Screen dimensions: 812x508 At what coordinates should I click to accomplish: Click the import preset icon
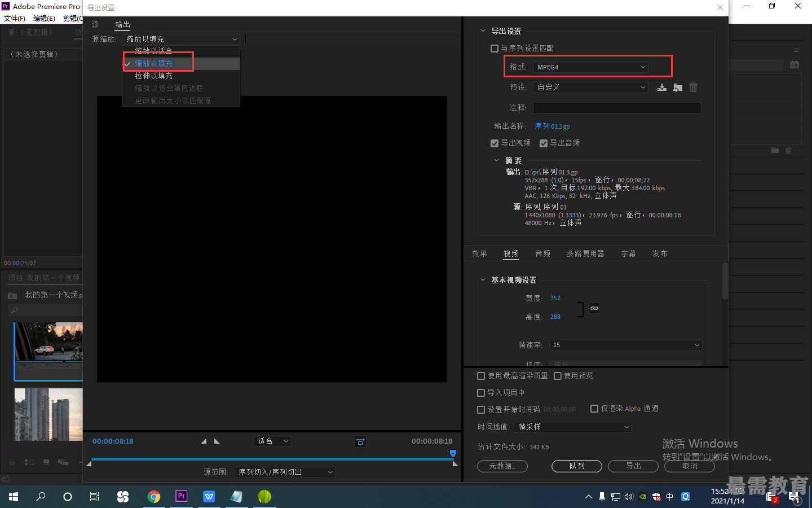678,87
